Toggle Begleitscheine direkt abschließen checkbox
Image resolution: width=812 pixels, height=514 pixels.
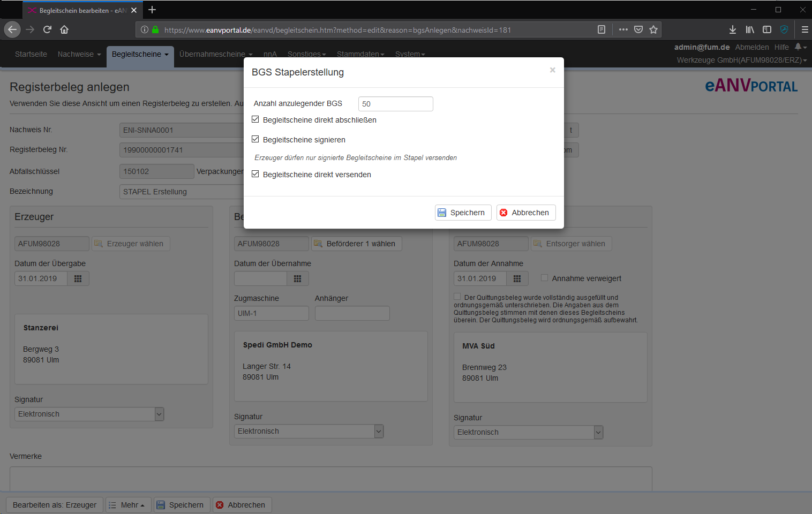pyautogui.click(x=255, y=119)
